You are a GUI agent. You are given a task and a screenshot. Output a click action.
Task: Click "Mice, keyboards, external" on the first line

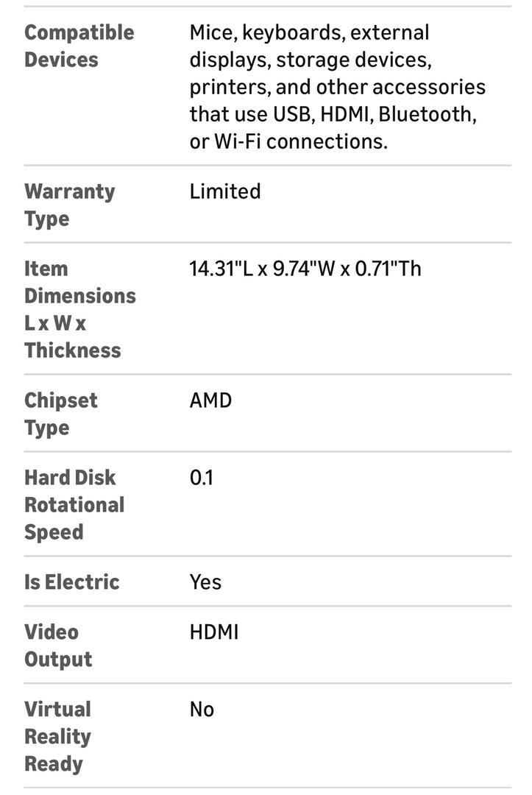309,32
